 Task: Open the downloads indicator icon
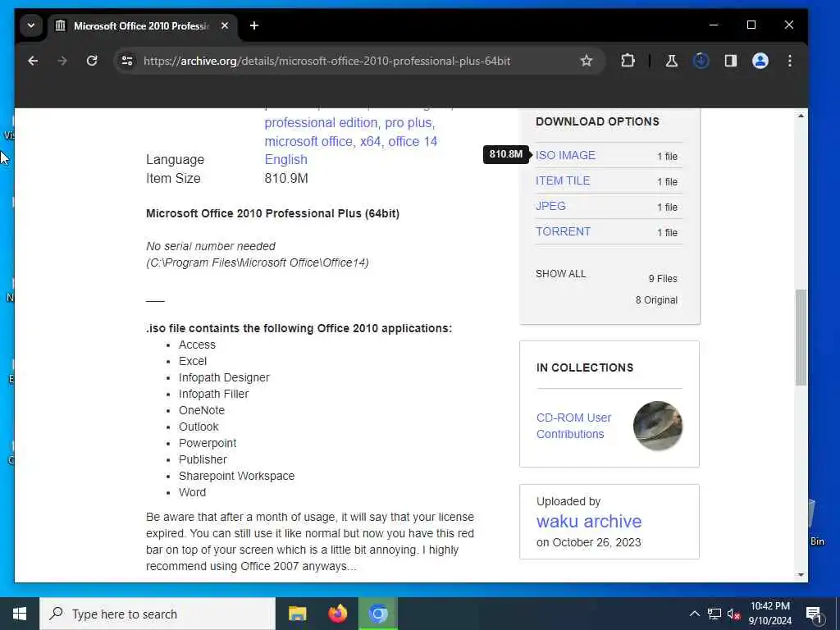pos(701,61)
